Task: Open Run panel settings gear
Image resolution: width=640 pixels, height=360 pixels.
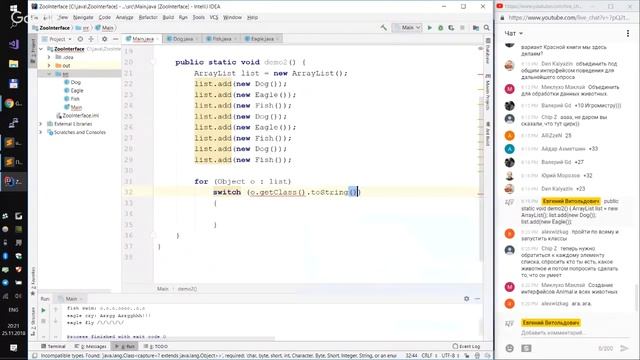Action: coord(467,299)
